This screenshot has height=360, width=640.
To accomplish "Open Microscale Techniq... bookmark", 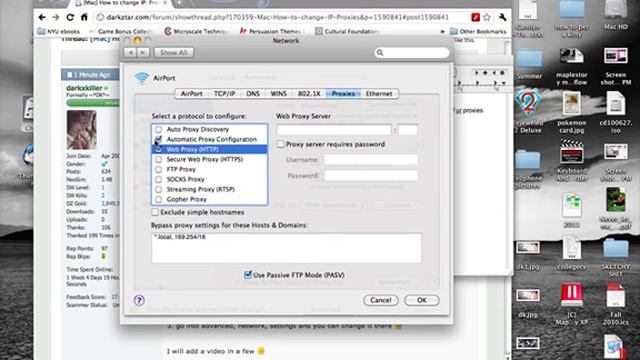I will point(196,31).
